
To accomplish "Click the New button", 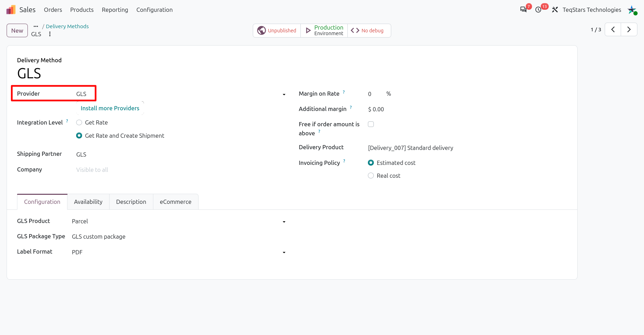I will 17,31.
